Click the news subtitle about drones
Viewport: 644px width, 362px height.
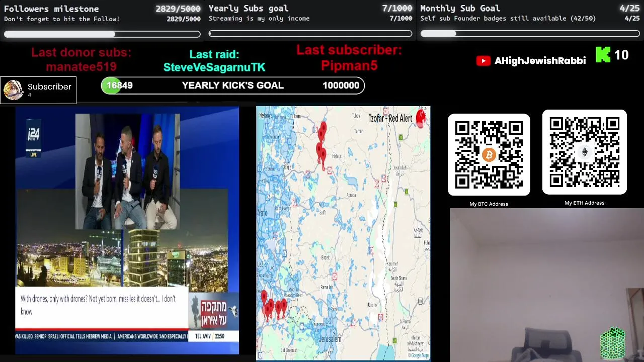tap(98, 305)
